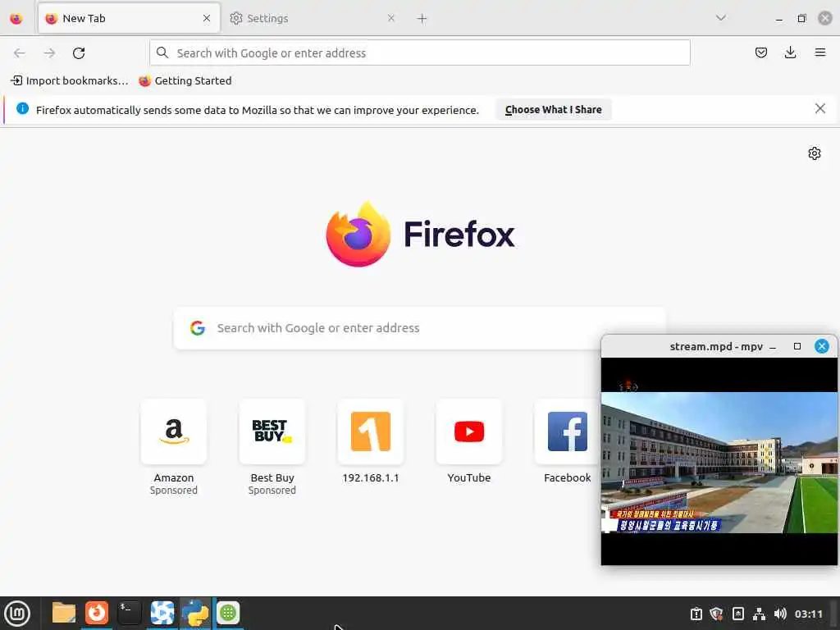Viewport: 840px width, 630px height.
Task: Go back one page in Firefox
Action: click(20, 53)
